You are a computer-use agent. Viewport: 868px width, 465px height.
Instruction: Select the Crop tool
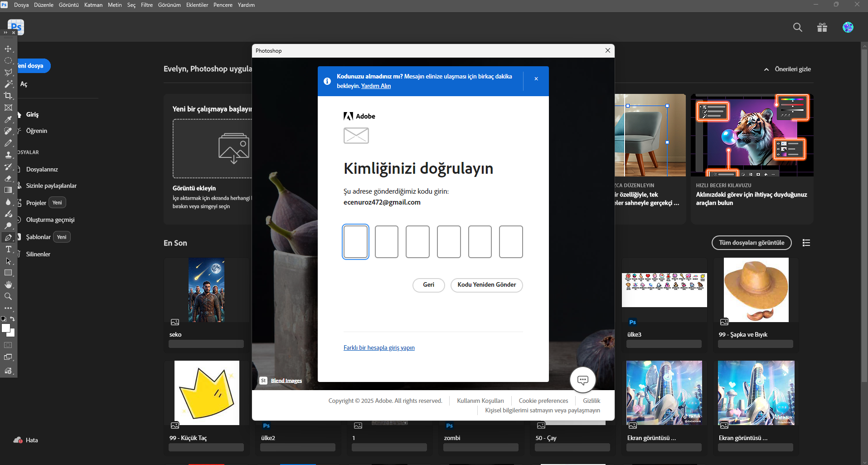[x=8, y=96]
